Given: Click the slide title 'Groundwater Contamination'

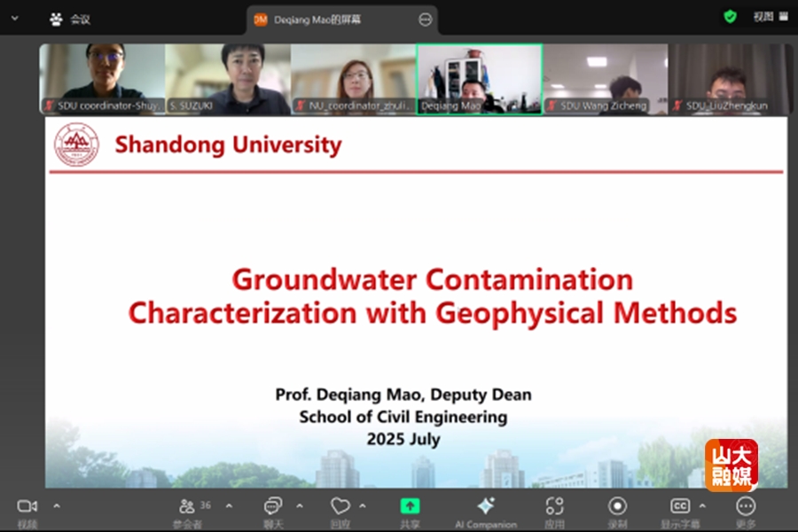Looking at the screenshot, I should pyautogui.click(x=433, y=279).
